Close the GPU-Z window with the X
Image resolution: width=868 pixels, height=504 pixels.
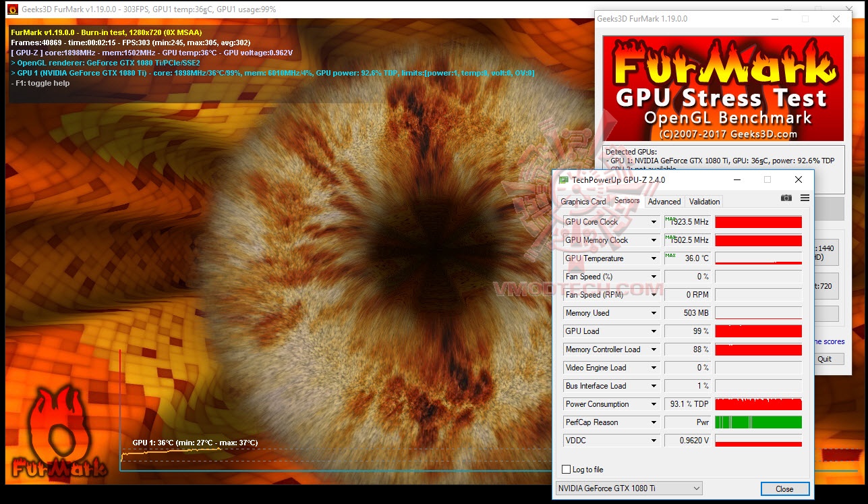pos(799,179)
